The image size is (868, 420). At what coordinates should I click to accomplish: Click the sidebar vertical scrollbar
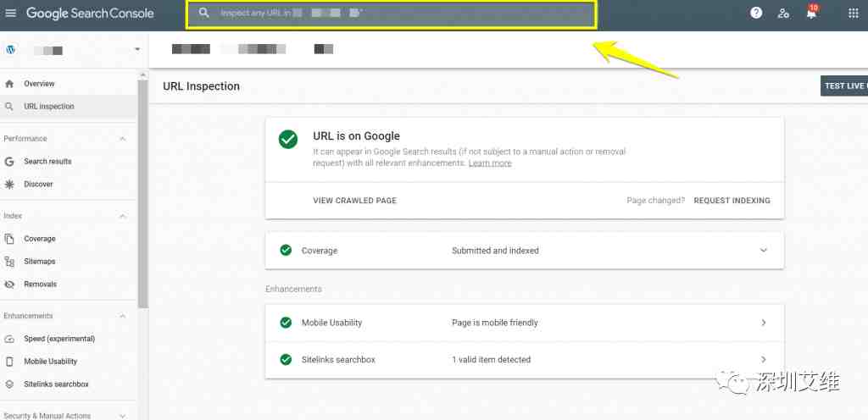click(x=142, y=193)
